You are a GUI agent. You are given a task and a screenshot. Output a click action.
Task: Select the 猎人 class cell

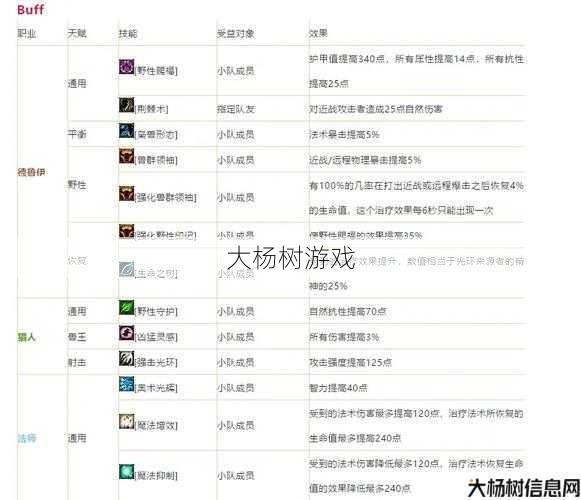click(26, 337)
